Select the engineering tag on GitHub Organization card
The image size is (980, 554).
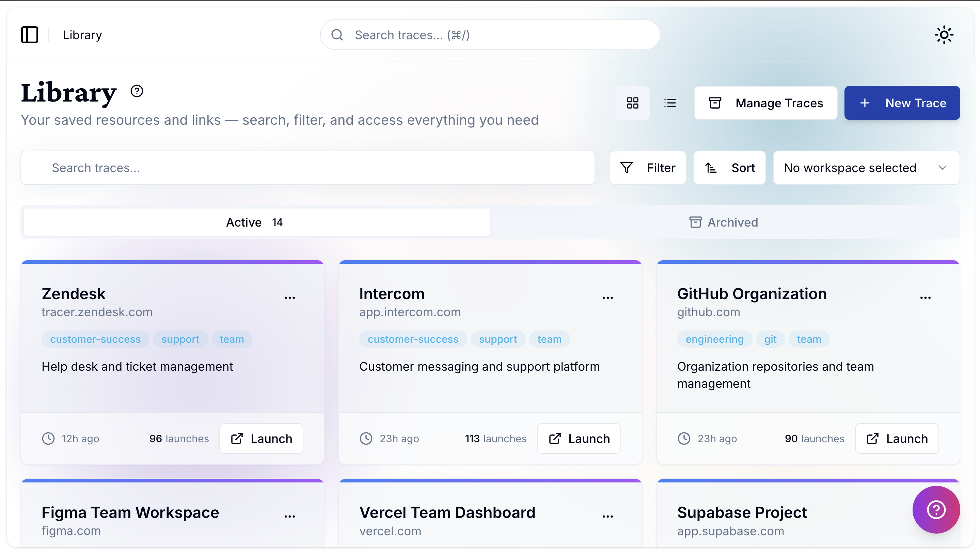[714, 339]
